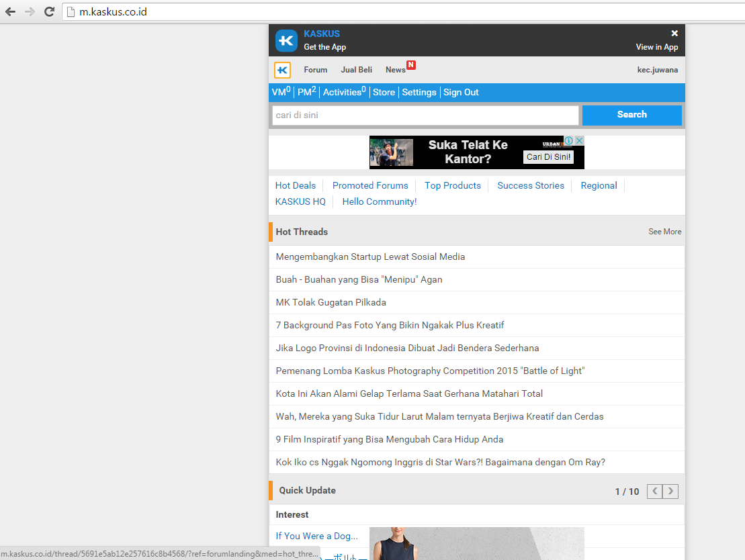745x560 pixels.
Task: Click the address bar URL field
Action: pyautogui.click(x=404, y=12)
